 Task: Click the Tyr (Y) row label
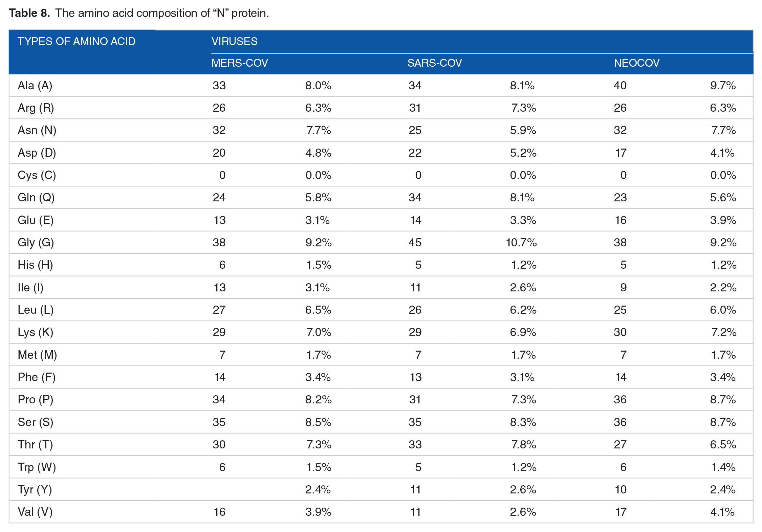coord(35,489)
